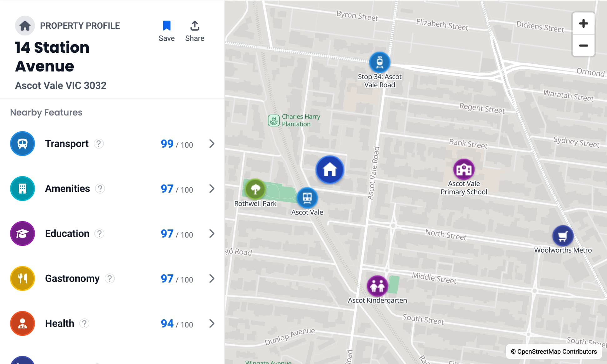
Task: Click the Education label
Action: [67, 234]
